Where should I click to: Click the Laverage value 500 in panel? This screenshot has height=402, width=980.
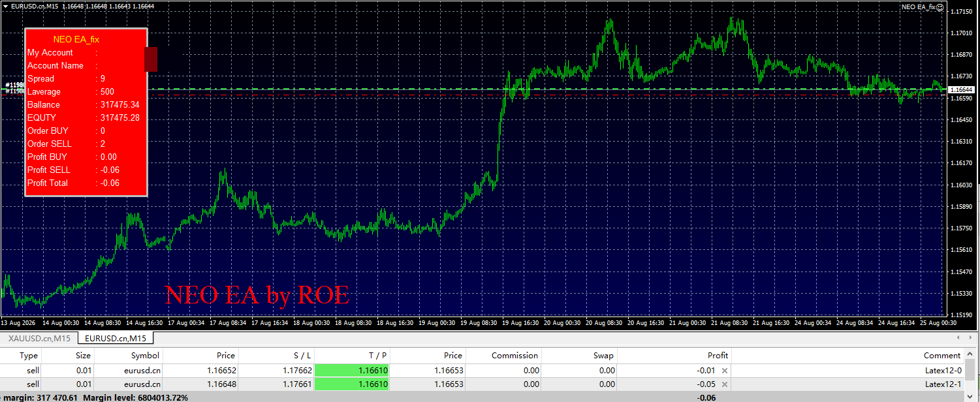tap(107, 91)
